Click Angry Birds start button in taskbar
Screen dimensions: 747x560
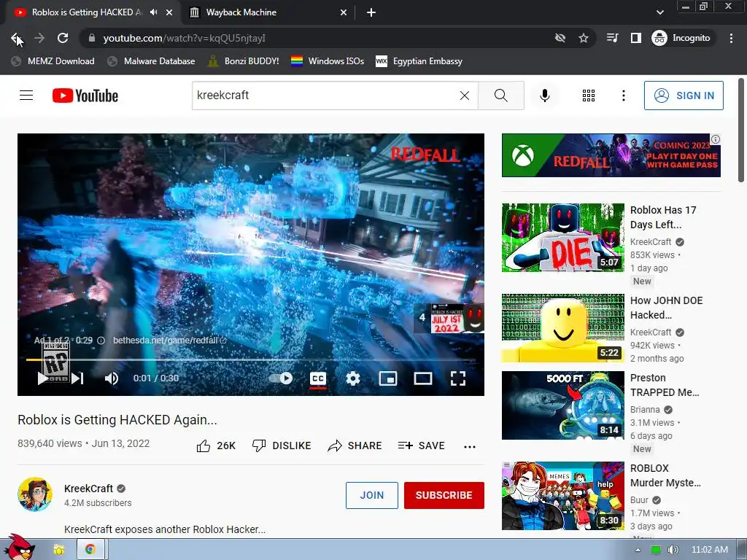point(18,548)
